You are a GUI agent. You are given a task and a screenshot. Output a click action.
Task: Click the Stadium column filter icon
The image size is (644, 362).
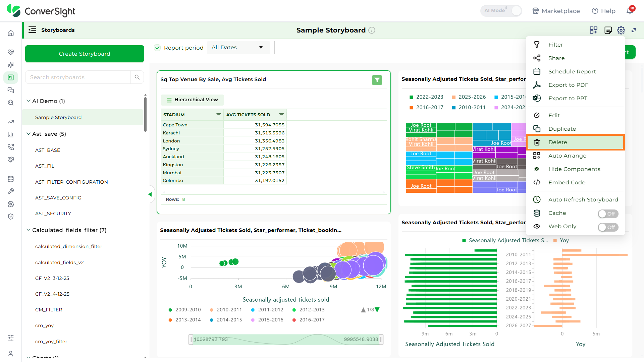(x=219, y=115)
